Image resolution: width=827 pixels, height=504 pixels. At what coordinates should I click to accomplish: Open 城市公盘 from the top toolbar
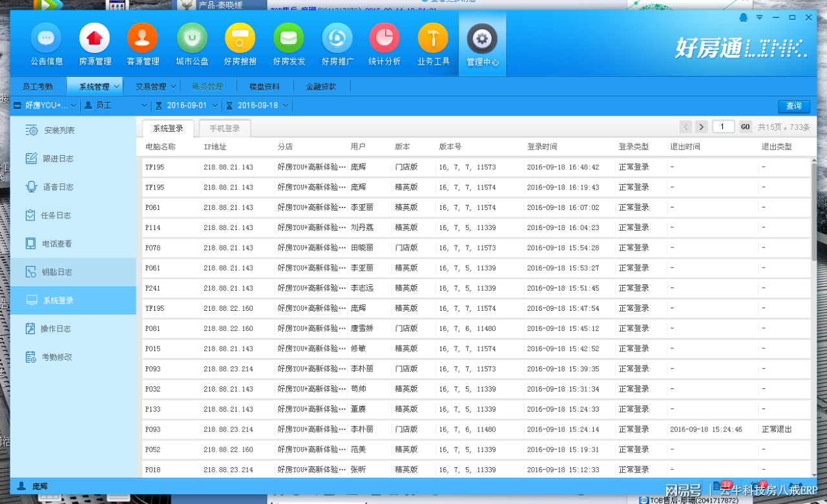point(191,43)
